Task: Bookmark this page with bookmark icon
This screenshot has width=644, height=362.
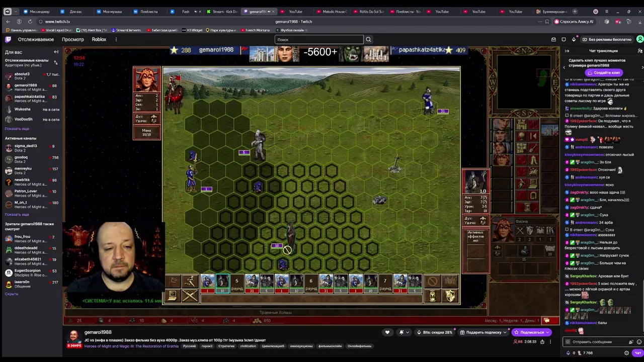Action: point(547,22)
